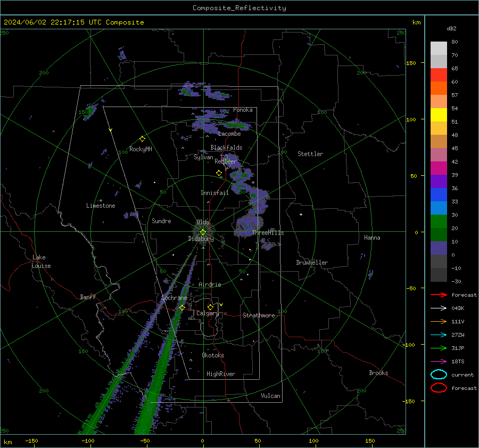This screenshot has width=479, height=448.
Task: Click the Lacombe city label
Action: (229, 134)
